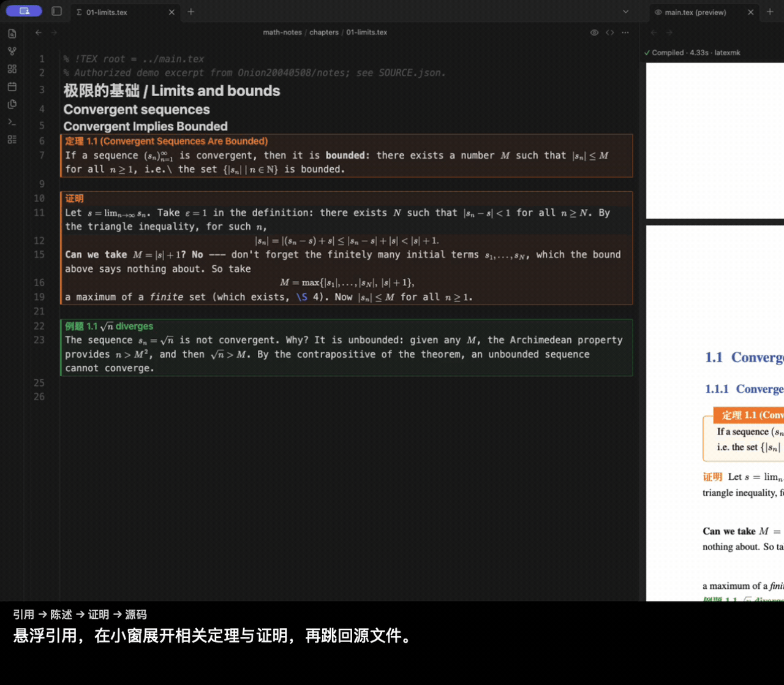Image resolution: width=784 pixels, height=685 pixels.
Task: Click the "Compiled · 4.33s · latexmk" status
Action: (692, 53)
